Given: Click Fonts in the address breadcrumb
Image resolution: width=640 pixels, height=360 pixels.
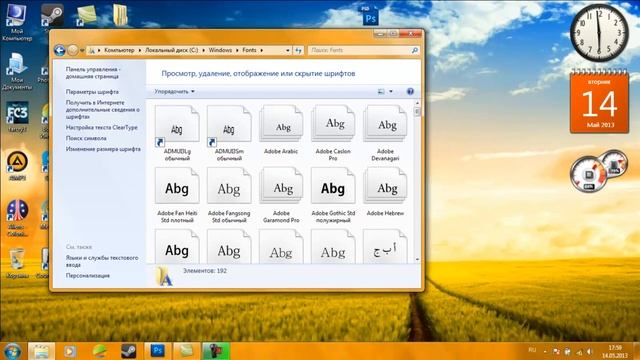Looking at the screenshot, I should pyautogui.click(x=249, y=50).
